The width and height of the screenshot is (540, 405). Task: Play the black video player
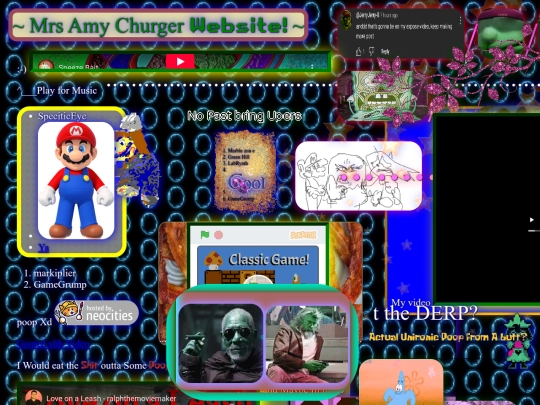tap(531, 219)
